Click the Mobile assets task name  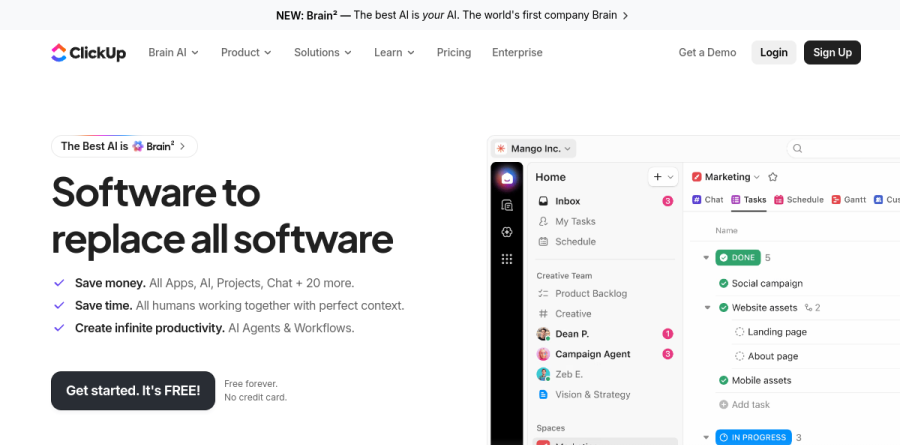[761, 380]
